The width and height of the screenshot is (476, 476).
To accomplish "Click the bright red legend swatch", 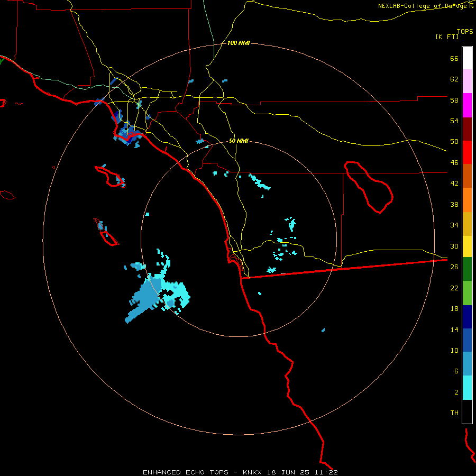I will tap(467, 152).
